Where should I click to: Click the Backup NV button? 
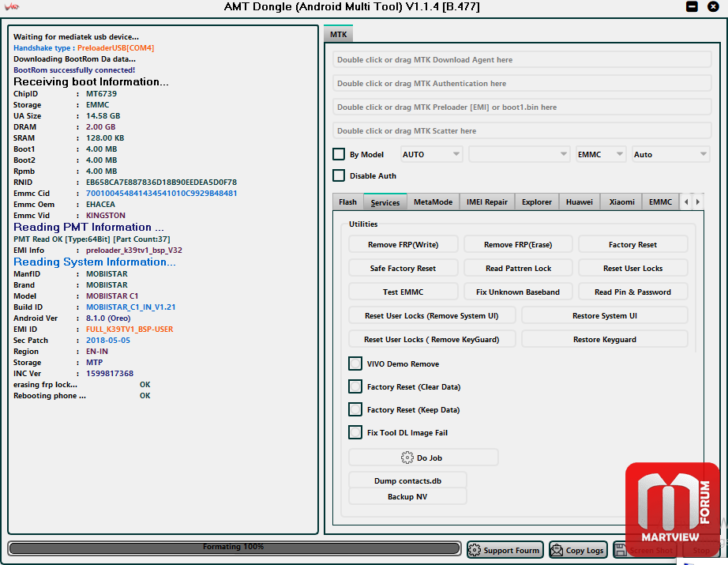click(x=407, y=496)
